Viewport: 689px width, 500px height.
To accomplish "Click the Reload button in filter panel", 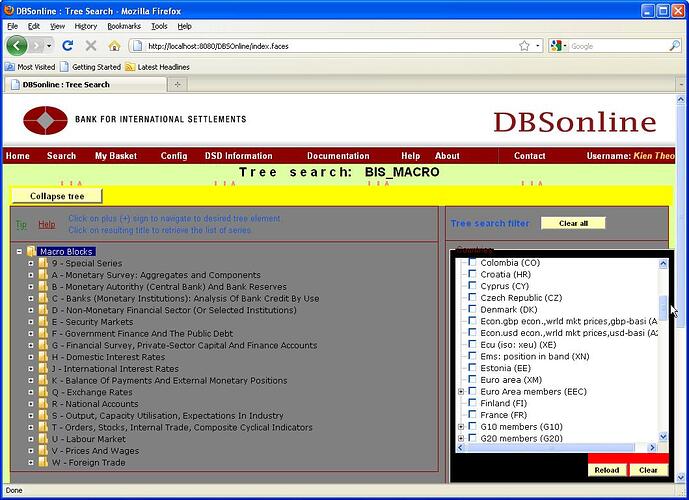I will pyautogui.click(x=607, y=470).
